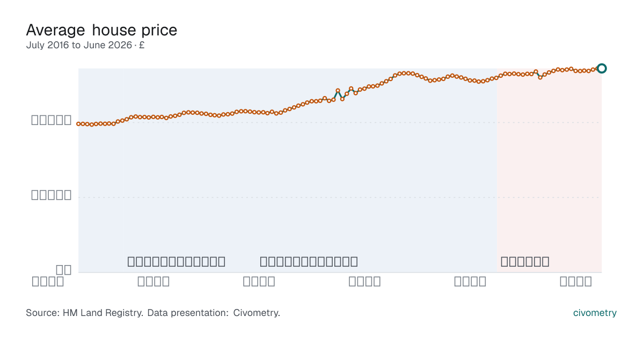This screenshot has width=644, height=338.
Task: Click the zero label on the y-axis
Action: (64, 270)
